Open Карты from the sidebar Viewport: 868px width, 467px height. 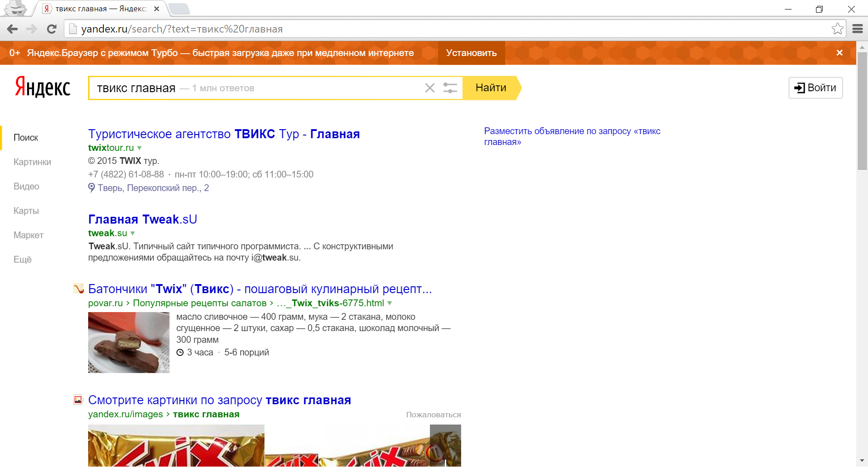[x=26, y=211]
